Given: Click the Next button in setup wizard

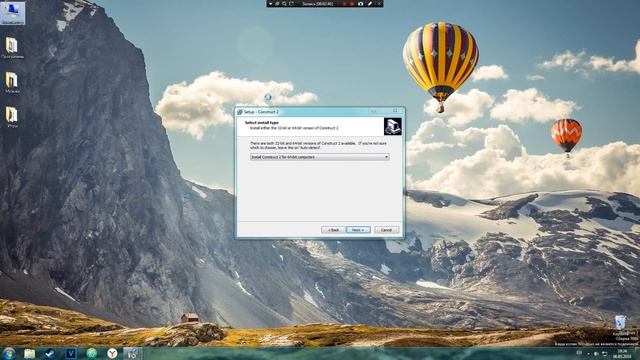Looking at the screenshot, I should click(358, 230).
